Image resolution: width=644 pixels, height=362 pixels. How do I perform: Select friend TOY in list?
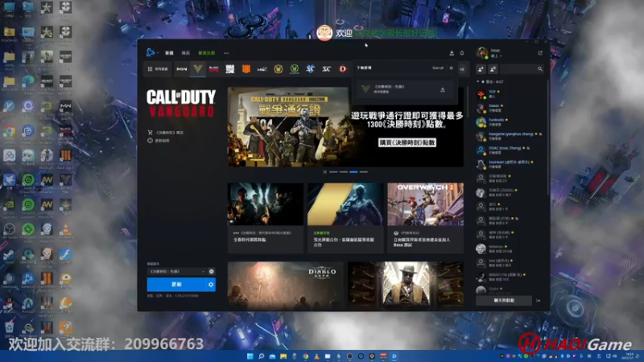click(x=510, y=94)
